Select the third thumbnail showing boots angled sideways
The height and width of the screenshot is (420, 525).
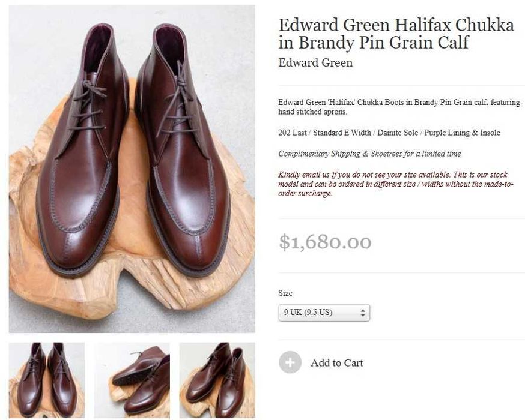(x=217, y=380)
